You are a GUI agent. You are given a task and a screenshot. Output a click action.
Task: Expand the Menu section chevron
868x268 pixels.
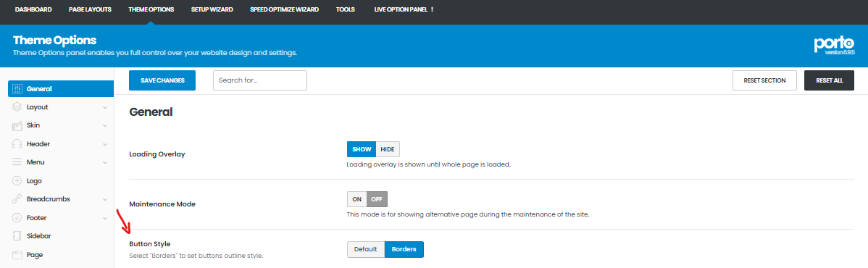[105, 163]
